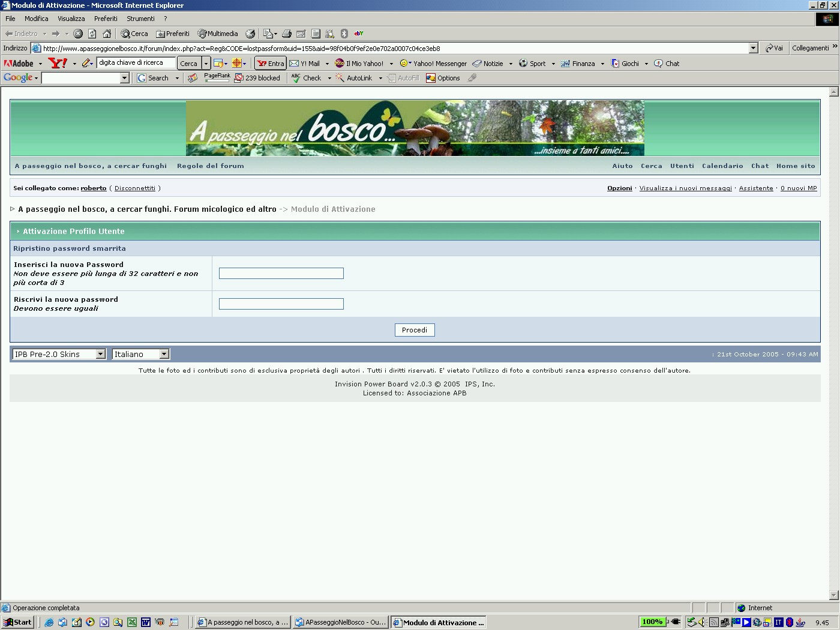This screenshot has height=630, width=840.
Task: Click the Stop loading icon
Action: pos(78,34)
